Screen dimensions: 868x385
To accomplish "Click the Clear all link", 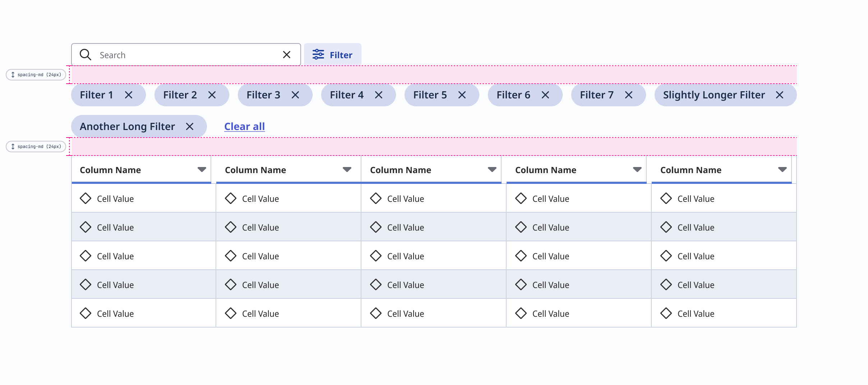I will (x=245, y=126).
